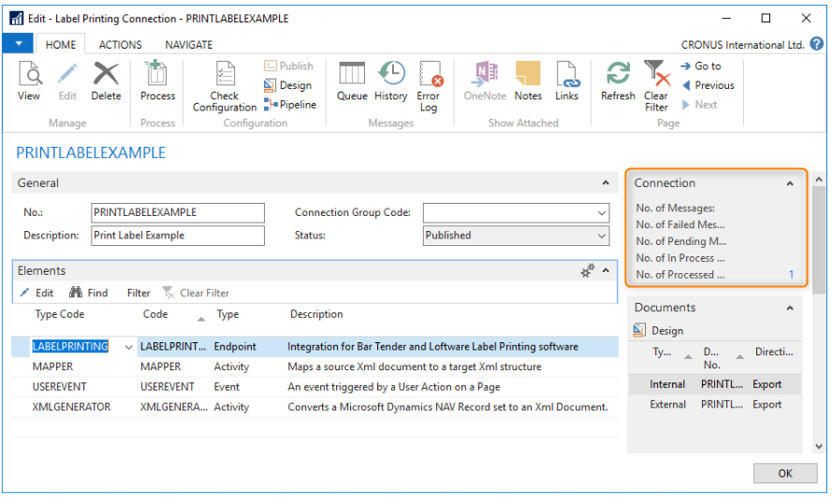Screen dimensions: 832x504
Task: Open the Error Log
Action: (x=429, y=86)
